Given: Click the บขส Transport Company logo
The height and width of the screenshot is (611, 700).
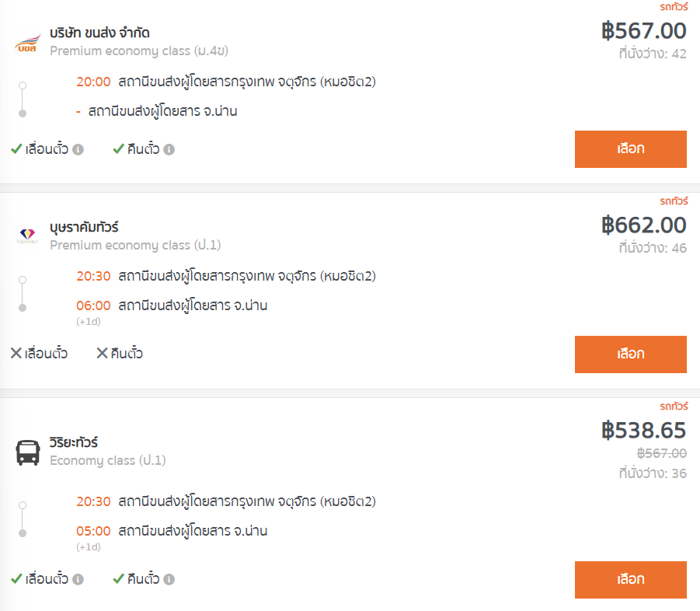Looking at the screenshot, I should [27, 43].
